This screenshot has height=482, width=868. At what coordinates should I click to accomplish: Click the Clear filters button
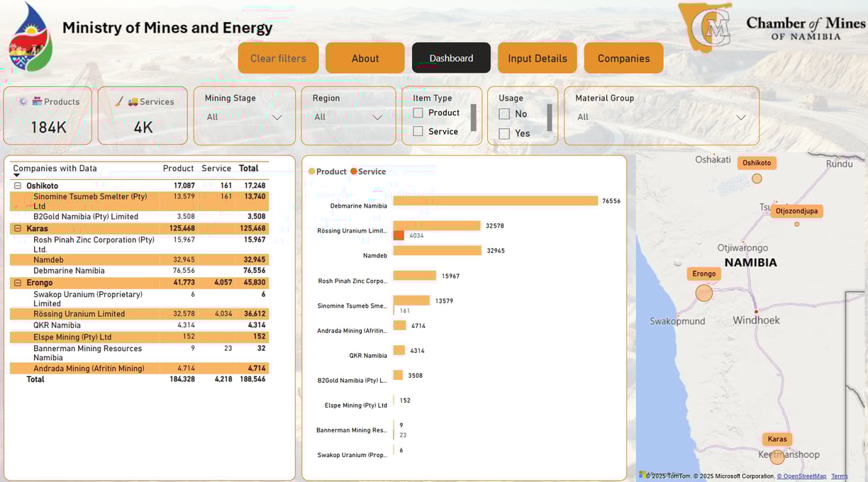(278, 58)
